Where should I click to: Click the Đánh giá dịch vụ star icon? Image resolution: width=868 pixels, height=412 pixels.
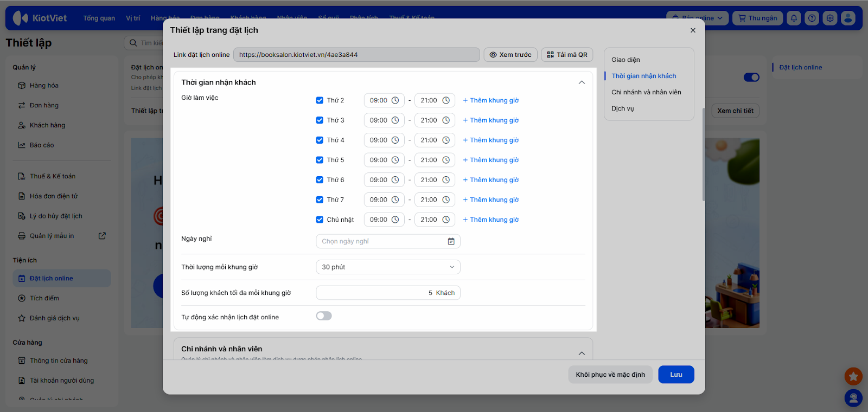22,318
